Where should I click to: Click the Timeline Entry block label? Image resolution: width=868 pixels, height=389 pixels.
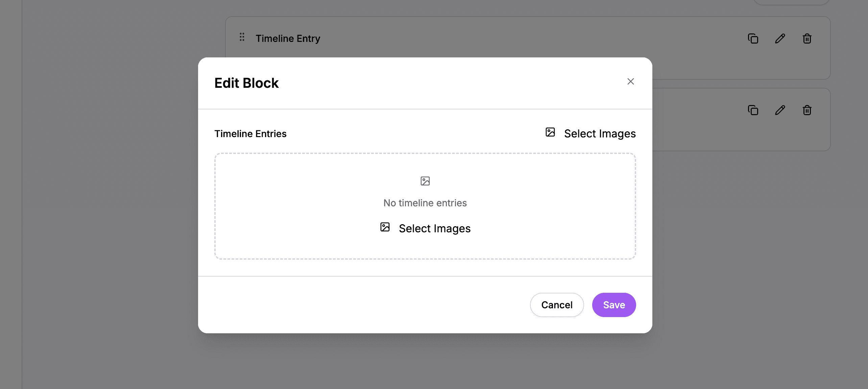[288, 38]
